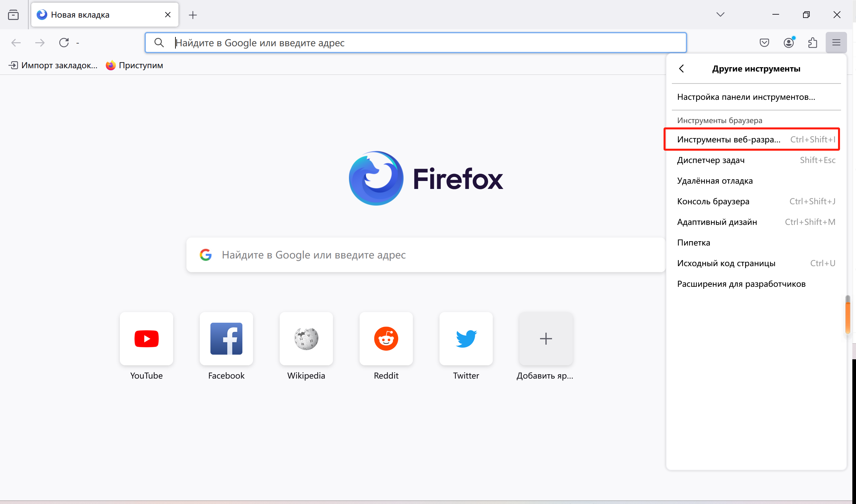Choose Удалённая отладка menu item

pos(756,181)
